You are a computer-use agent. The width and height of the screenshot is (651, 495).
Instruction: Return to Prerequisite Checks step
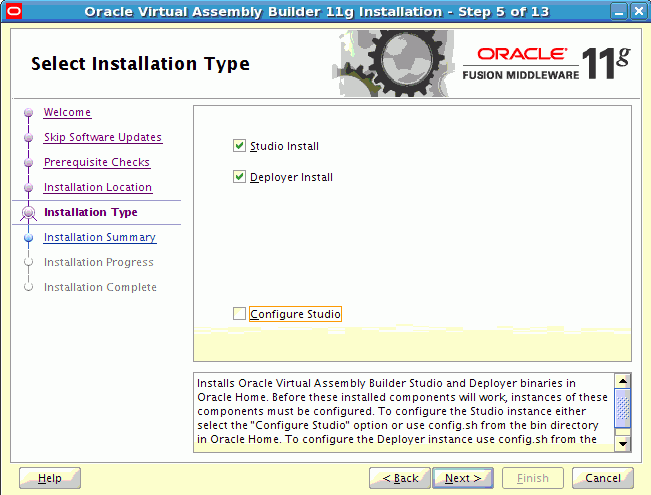tap(97, 162)
